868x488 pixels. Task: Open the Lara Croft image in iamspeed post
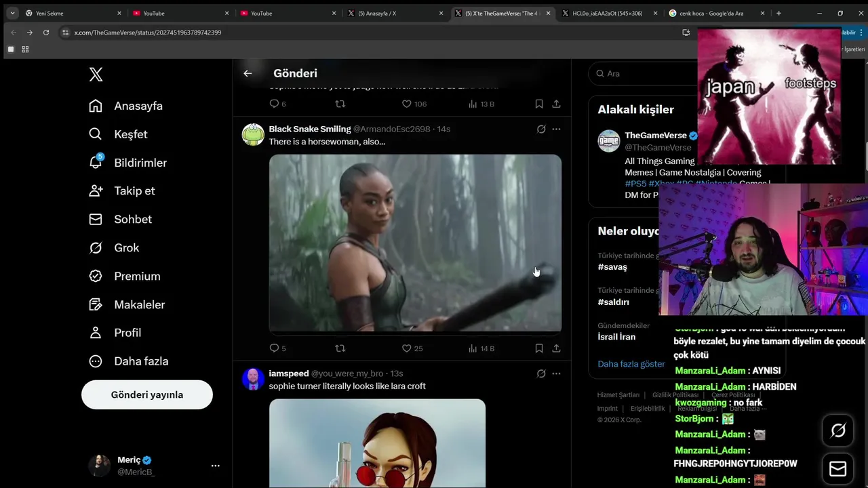tap(377, 443)
